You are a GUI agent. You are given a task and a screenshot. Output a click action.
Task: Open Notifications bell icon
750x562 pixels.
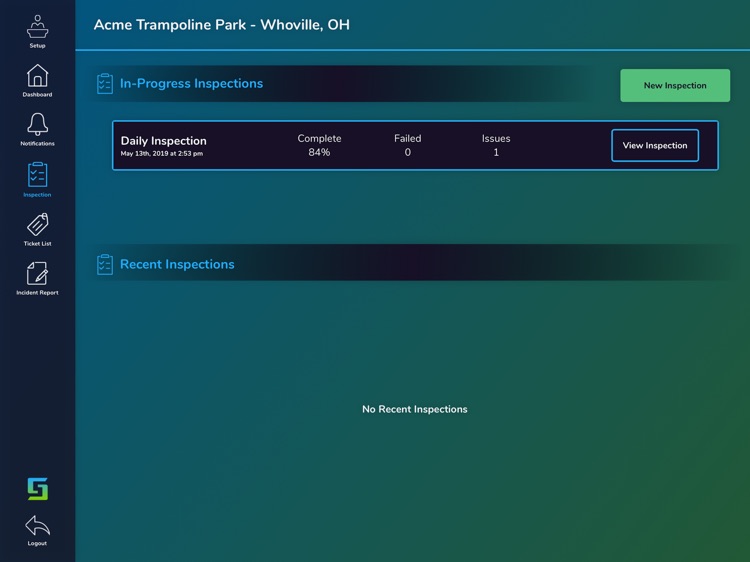[x=37, y=124]
